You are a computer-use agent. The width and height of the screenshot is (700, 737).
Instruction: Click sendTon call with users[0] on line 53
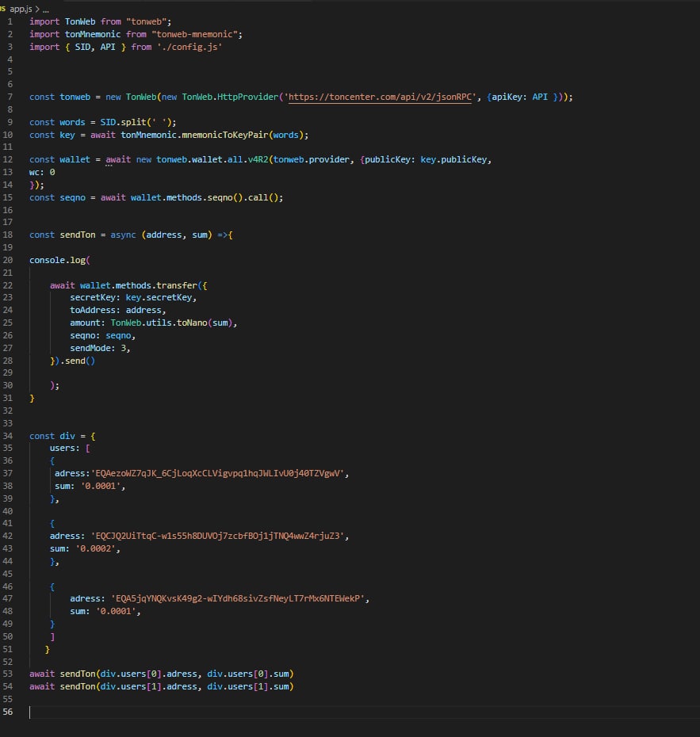161,674
